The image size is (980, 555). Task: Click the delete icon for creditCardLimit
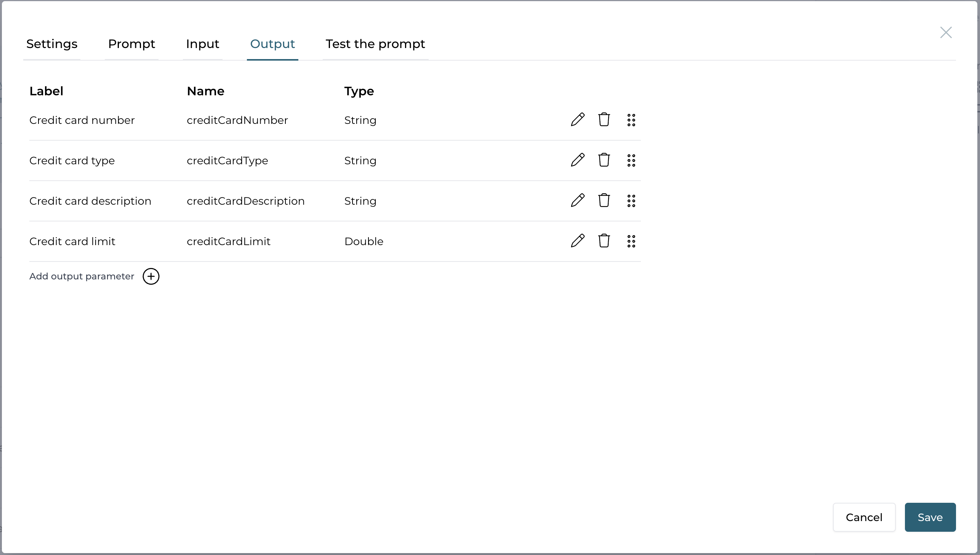(604, 241)
